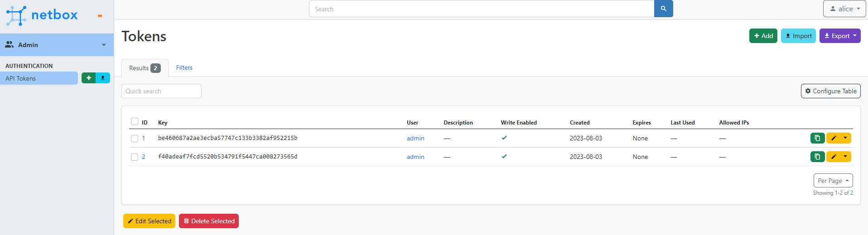The width and height of the screenshot is (868, 235).
Task: Open the alice user menu
Action: point(844,9)
